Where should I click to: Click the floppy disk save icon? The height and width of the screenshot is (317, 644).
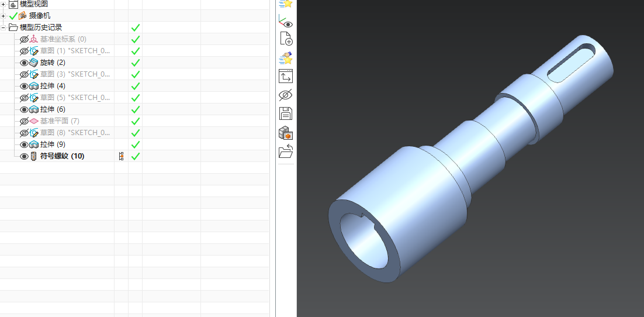point(285,113)
